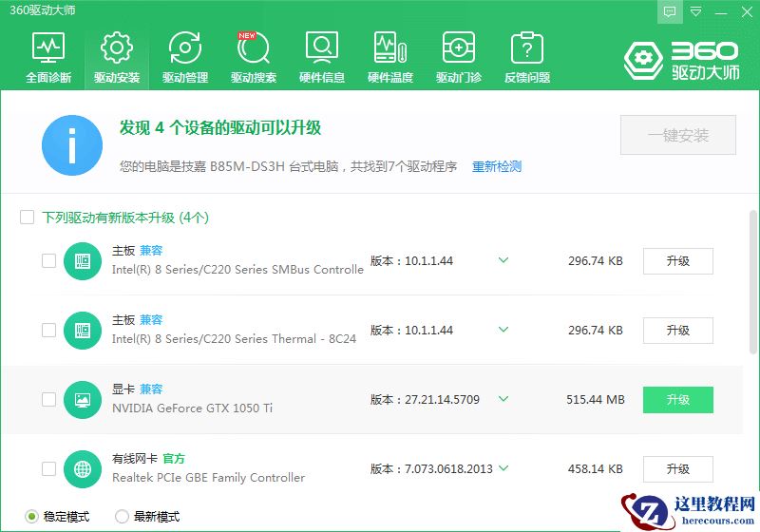Click the Realtek network card globe icon
This screenshot has width=760, height=532.
(83, 469)
